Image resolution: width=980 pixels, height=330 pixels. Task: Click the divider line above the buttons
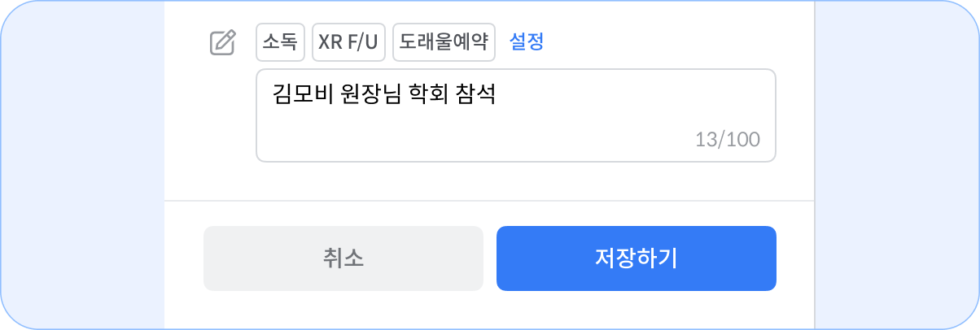pos(489,200)
